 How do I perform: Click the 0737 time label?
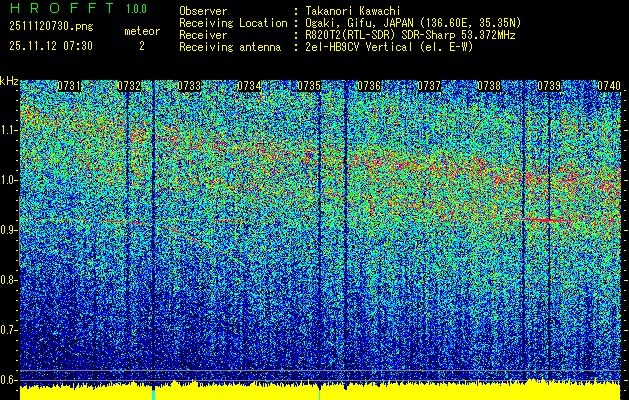click(x=429, y=87)
